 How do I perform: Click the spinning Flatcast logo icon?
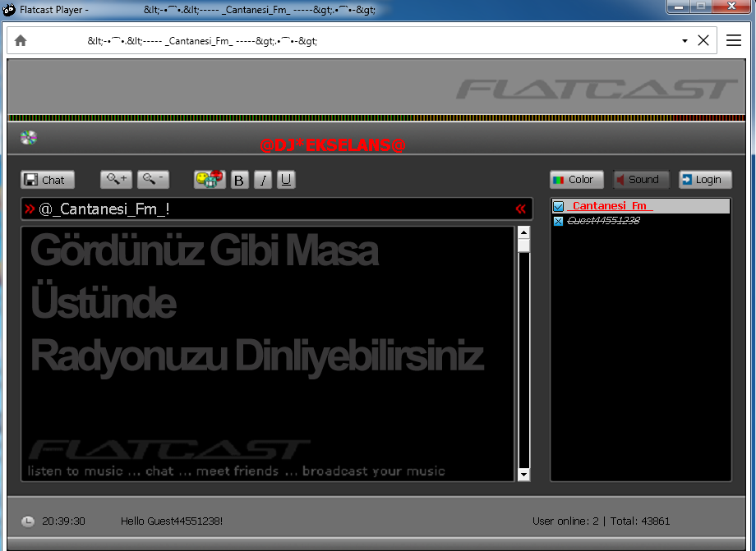27,136
